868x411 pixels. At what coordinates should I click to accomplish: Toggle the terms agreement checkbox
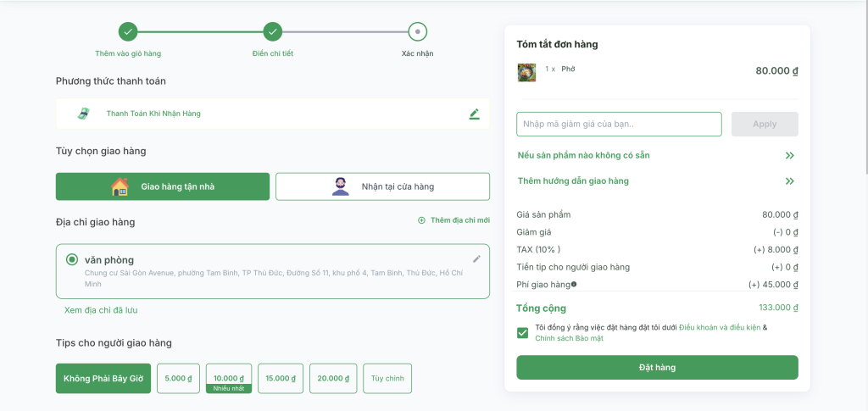(x=523, y=332)
